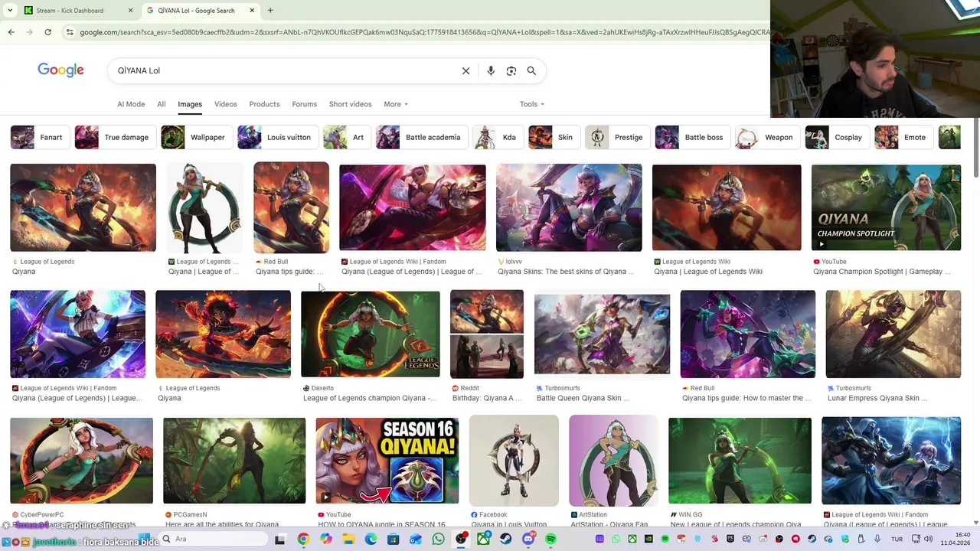This screenshot has height=551, width=980.
Task: Open WhatsApp from the taskbar
Action: point(438,539)
